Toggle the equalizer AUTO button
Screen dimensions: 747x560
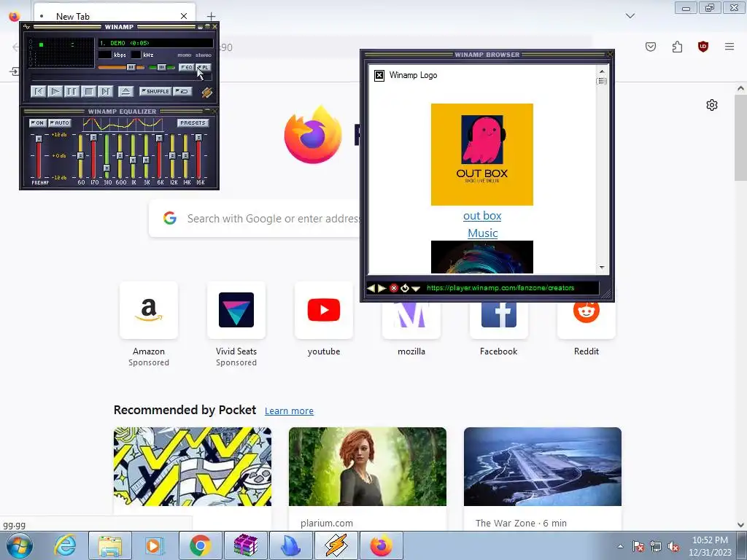(x=60, y=122)
